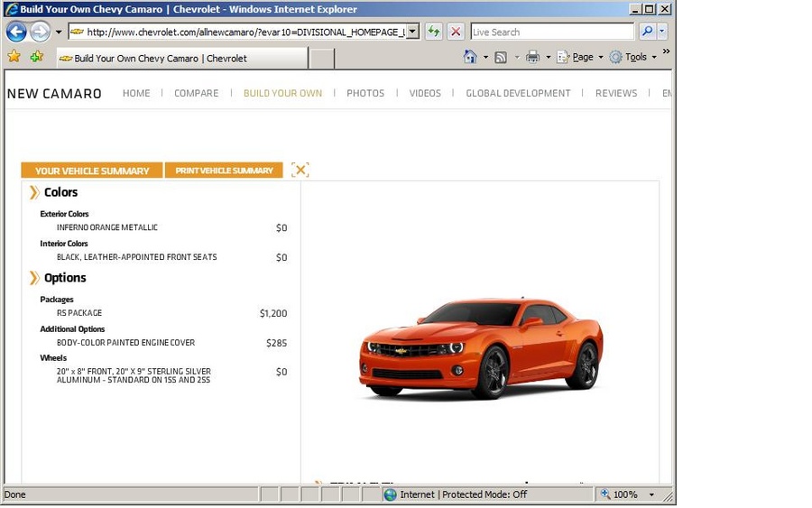
Task: Go to the Compare nav item
Action: pos(196,93)
